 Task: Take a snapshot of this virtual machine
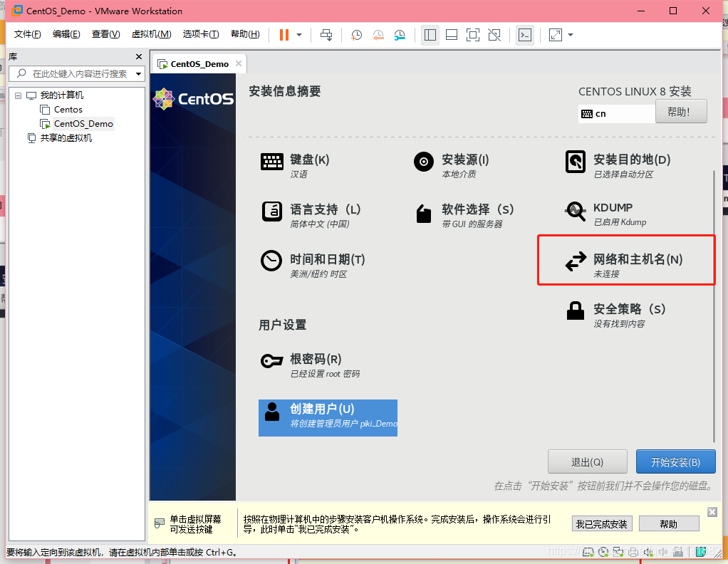point(357,35)
